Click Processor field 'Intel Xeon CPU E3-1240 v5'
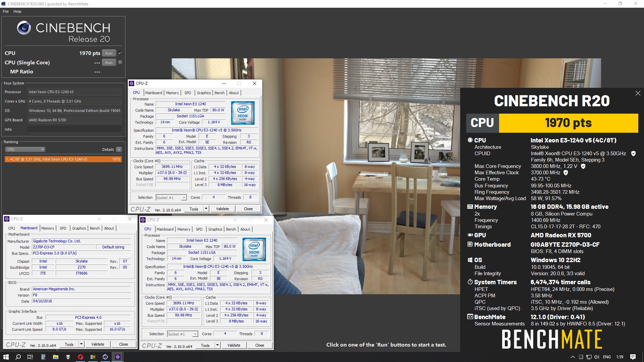 [74, 92]
